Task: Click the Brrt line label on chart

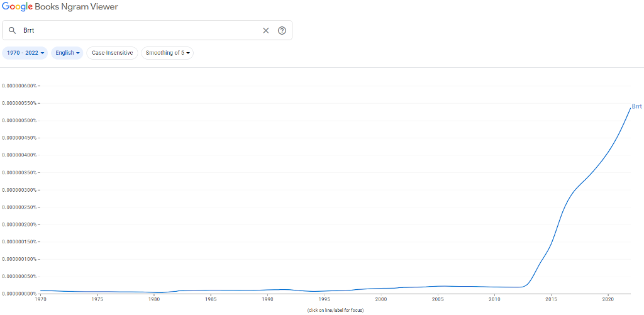Action: [x=636, y=106]
